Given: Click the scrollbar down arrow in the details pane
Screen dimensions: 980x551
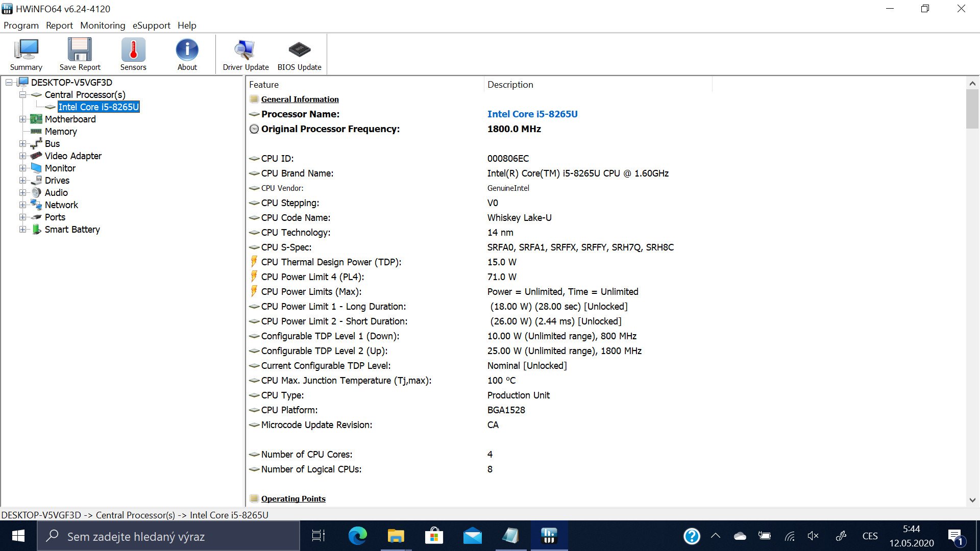Looking at the screenshot, I should point(972,500).
